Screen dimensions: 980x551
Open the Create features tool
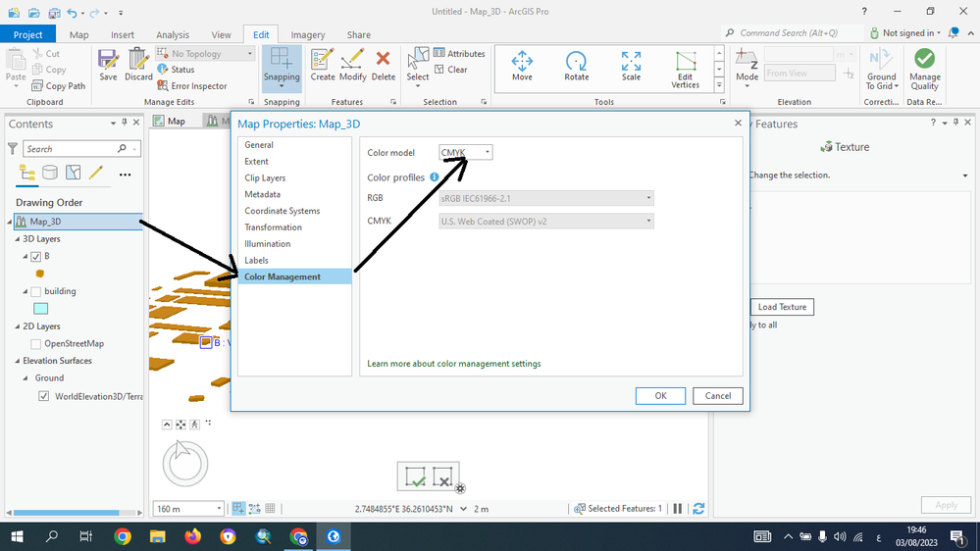[x=323, y=65]
